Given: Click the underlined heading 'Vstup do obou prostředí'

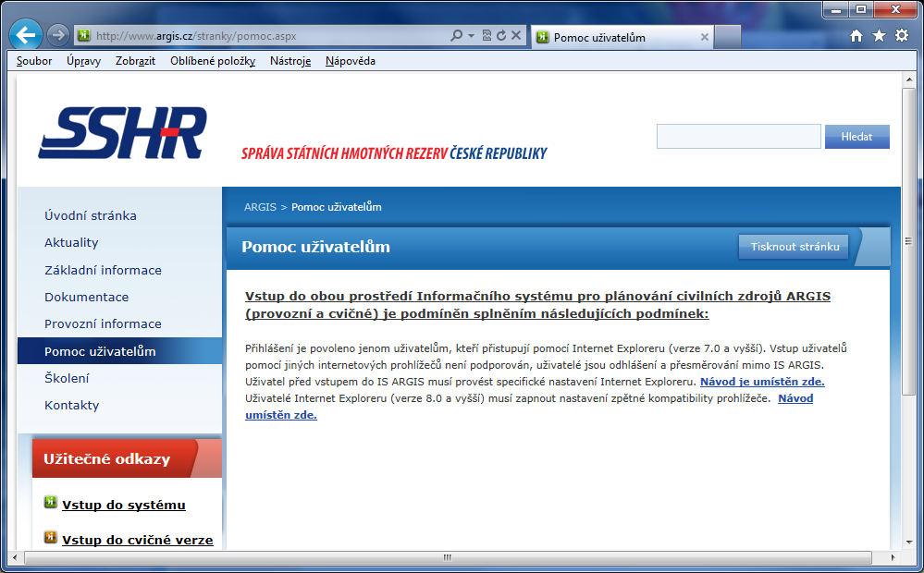Looking at the screenshot, I should point(537,304).
